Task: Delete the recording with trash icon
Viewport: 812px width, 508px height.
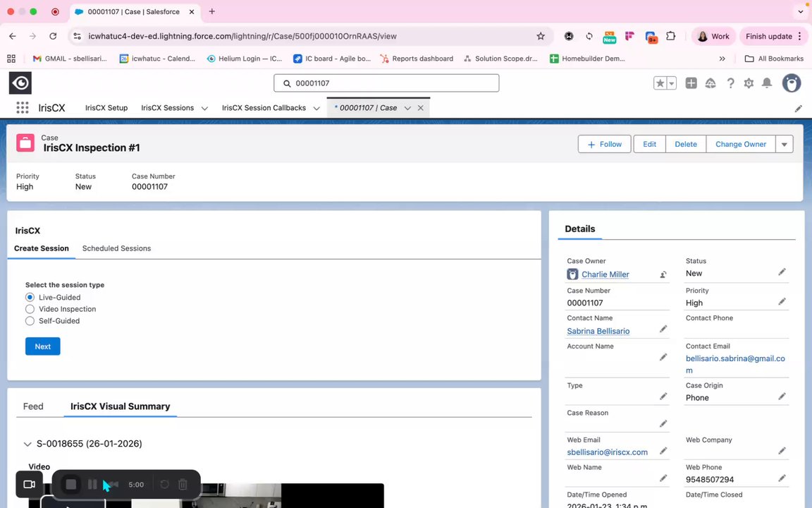Action: 183,484
